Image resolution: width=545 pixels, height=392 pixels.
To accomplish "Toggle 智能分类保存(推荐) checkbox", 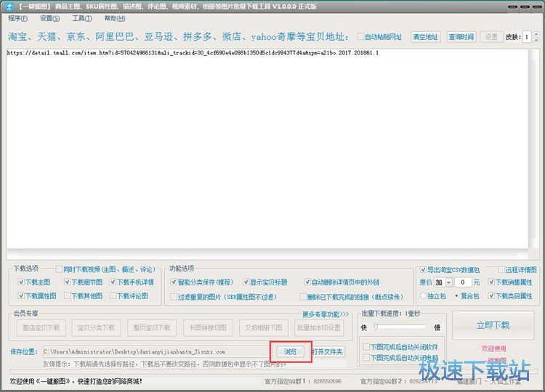I will pos(174,282).
